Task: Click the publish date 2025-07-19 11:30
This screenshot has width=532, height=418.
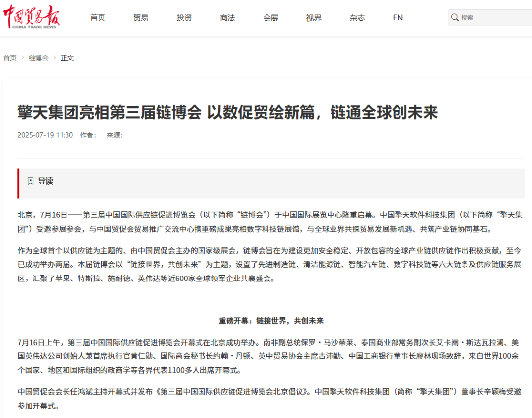Action: 45,135
